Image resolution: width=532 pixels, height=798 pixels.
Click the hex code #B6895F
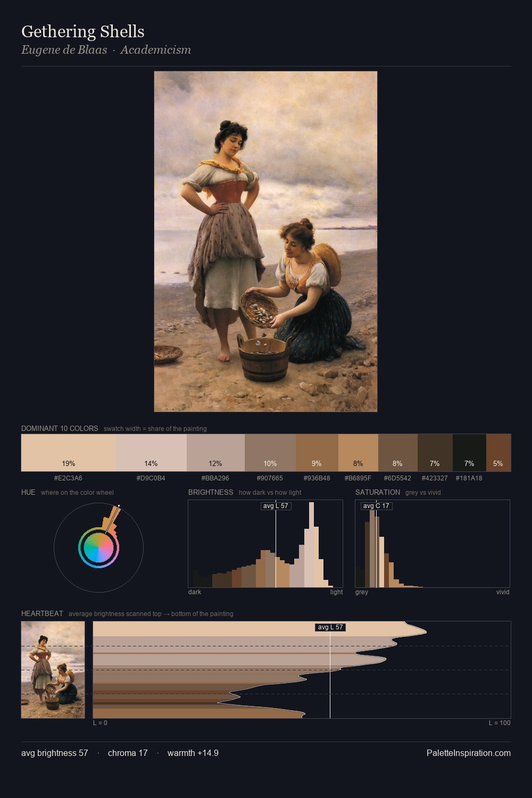point(358,478)
